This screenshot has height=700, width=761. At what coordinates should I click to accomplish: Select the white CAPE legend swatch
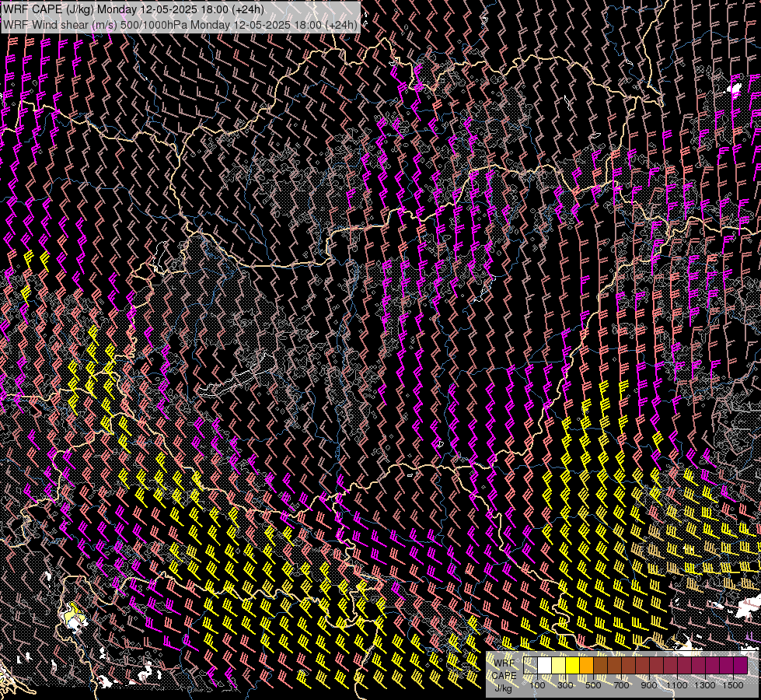(x=545, y=665)
